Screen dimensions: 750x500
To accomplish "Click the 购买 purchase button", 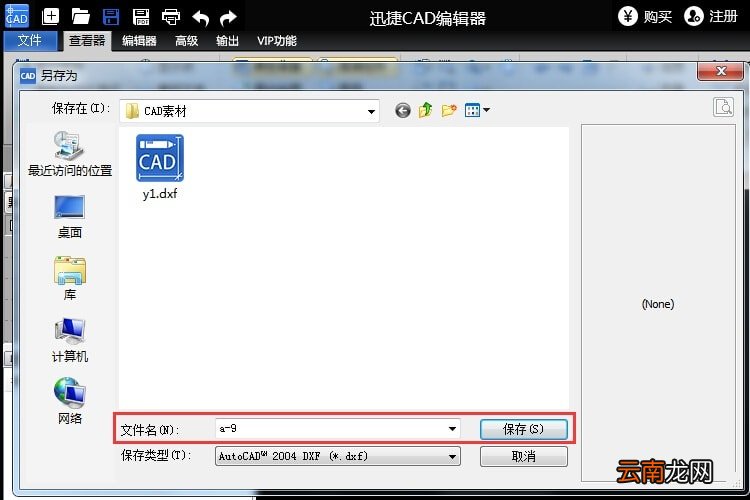I will [645, 17].
